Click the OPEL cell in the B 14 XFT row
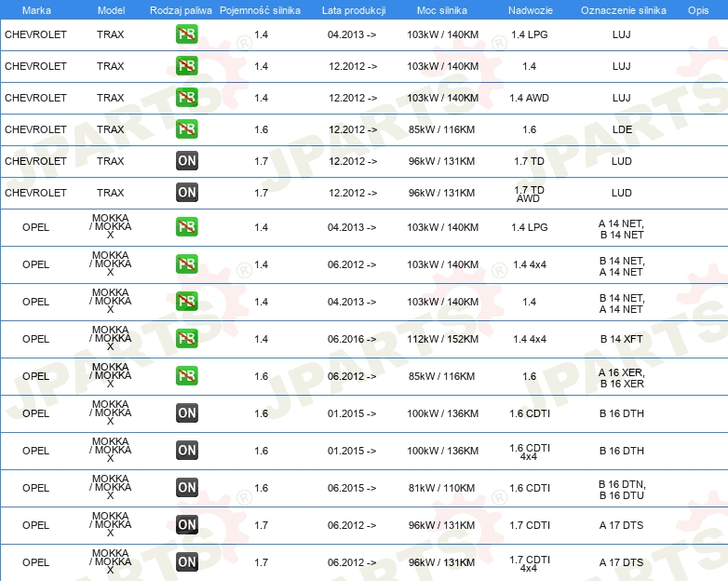The width and height of the screenshot is (728, 581). [x=35, y=339]
